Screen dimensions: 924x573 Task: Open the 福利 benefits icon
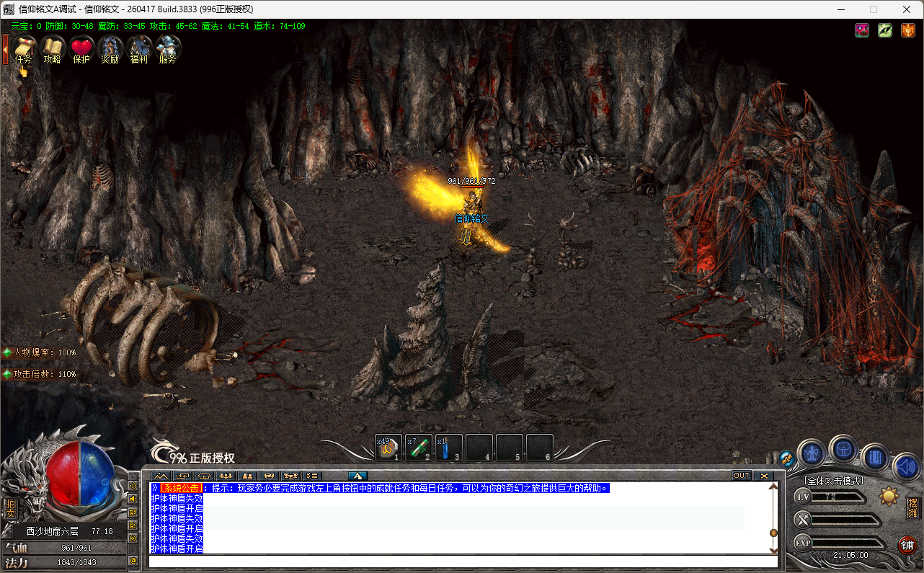click(139, 48)
